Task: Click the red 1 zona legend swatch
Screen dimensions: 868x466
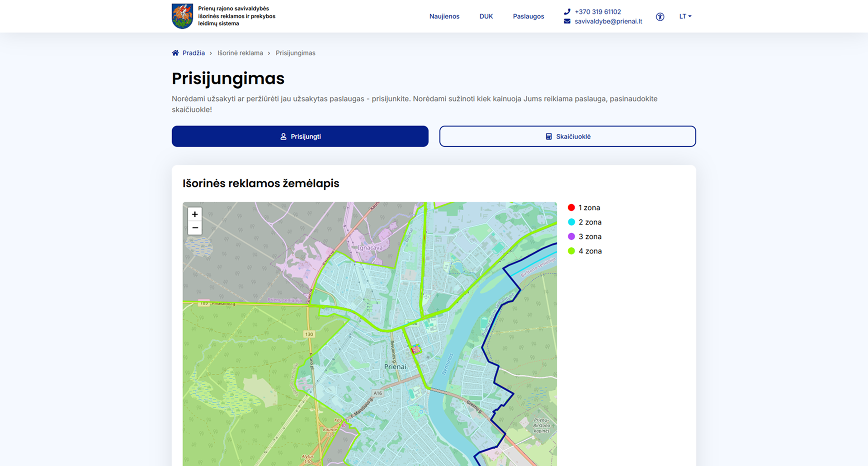Action: [x=571, y=207]
